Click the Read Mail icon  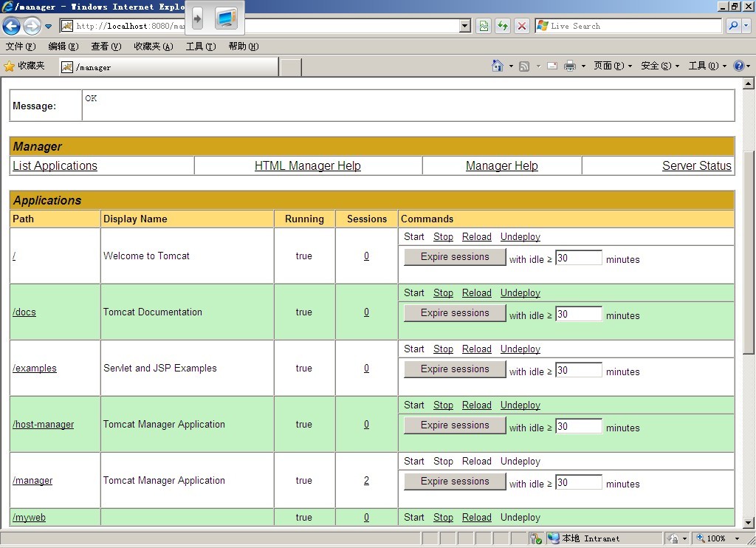pyautogui.click(x=552, y=66)
